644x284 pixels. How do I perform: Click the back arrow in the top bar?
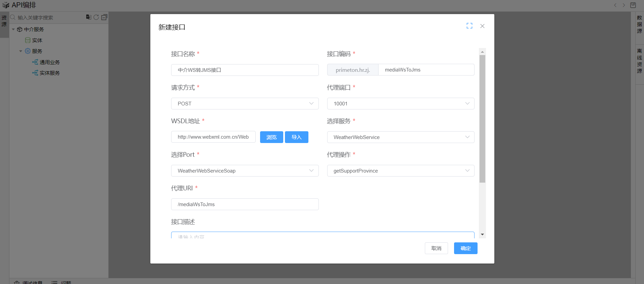point(615,5)
